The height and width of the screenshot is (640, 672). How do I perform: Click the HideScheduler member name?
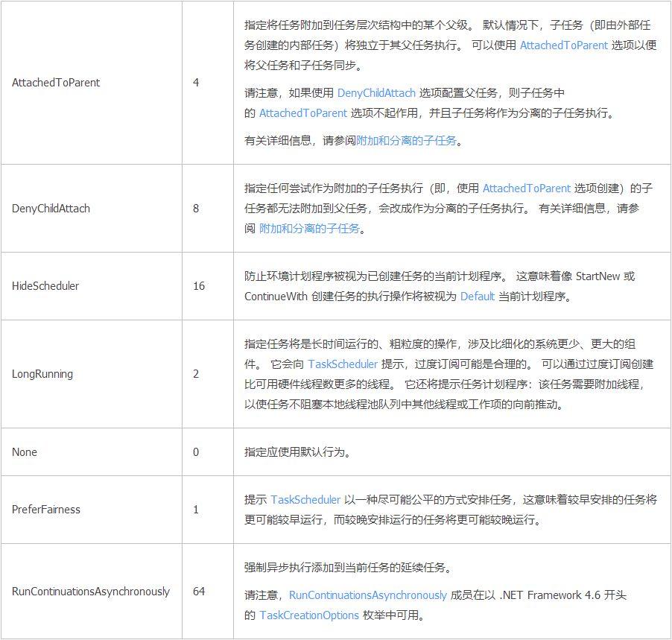click(47, 285)
